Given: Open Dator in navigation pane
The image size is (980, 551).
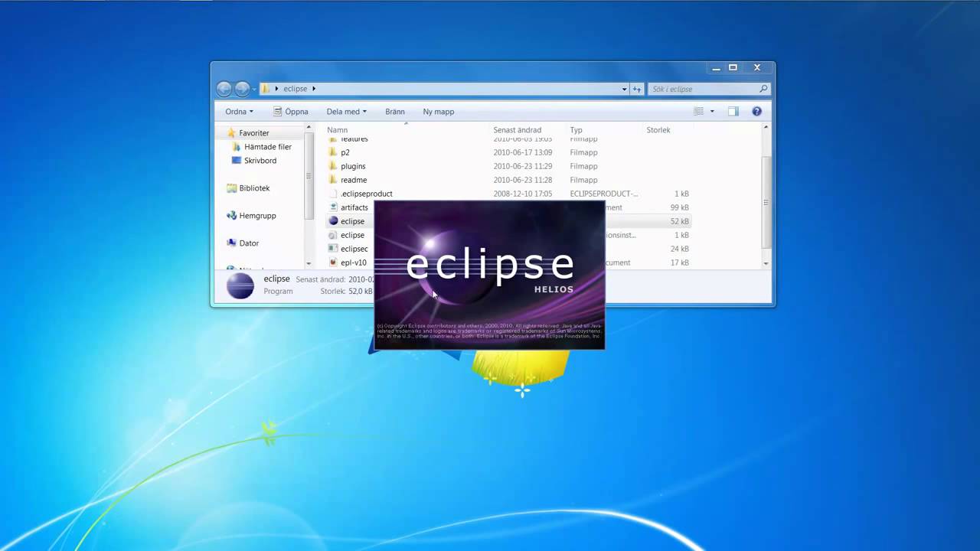Looking at the screenshot, I should 249,243.
